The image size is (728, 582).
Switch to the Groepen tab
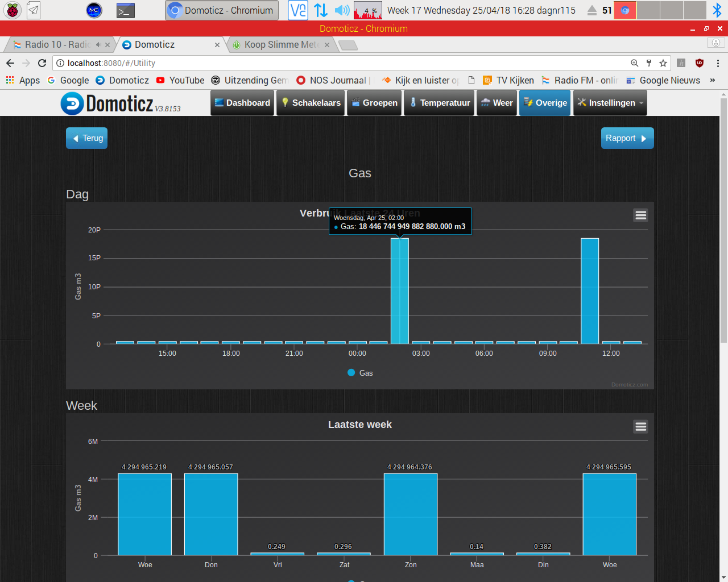point(374,103)
